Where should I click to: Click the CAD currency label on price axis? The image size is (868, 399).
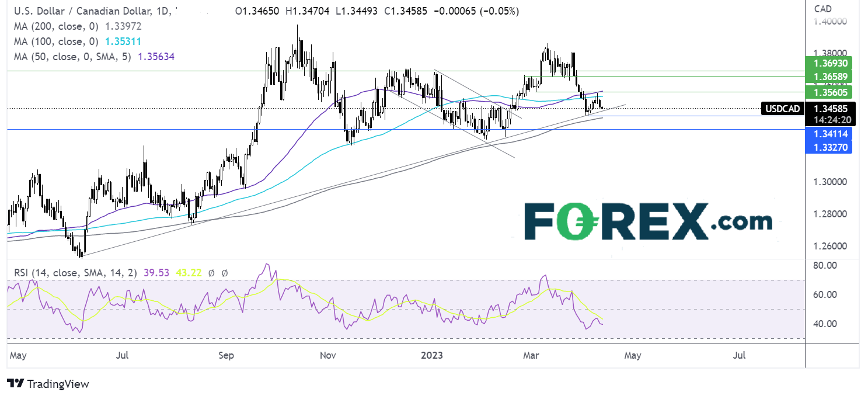point(822,9)
